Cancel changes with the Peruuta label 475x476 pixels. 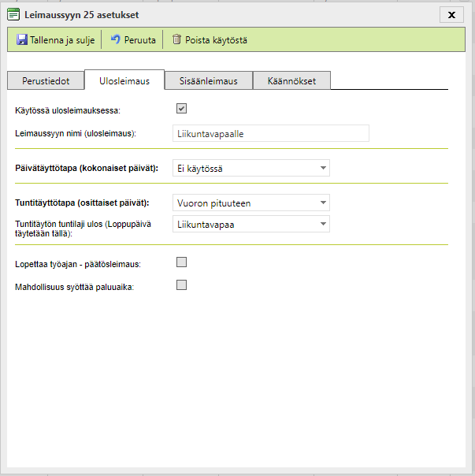tap(139, 39)
